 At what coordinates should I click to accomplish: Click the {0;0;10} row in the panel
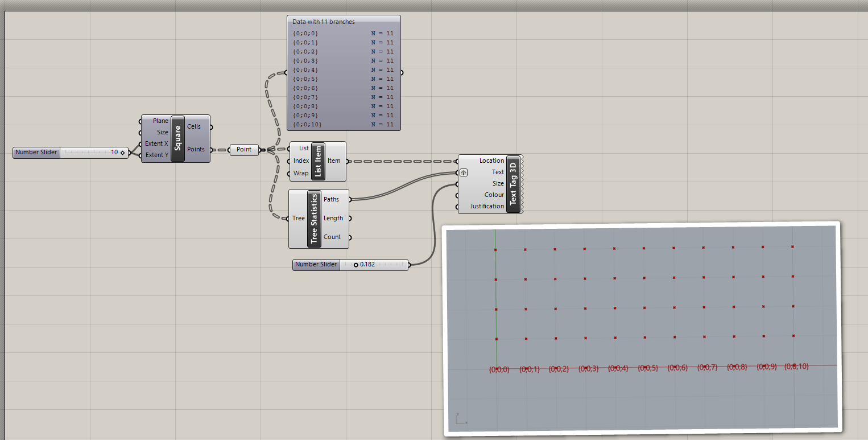point(344,125)
